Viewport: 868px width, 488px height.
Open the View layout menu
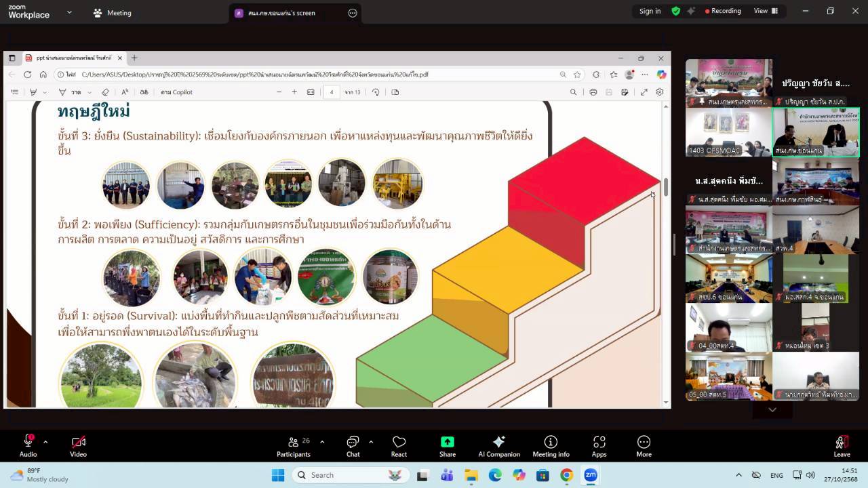pos(766,11)
